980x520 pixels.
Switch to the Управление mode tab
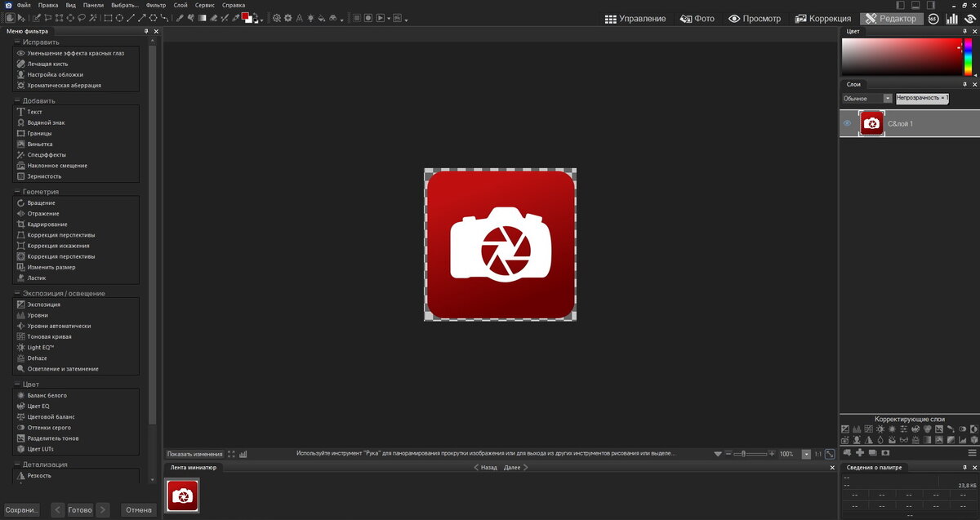(x=635, y=19)
